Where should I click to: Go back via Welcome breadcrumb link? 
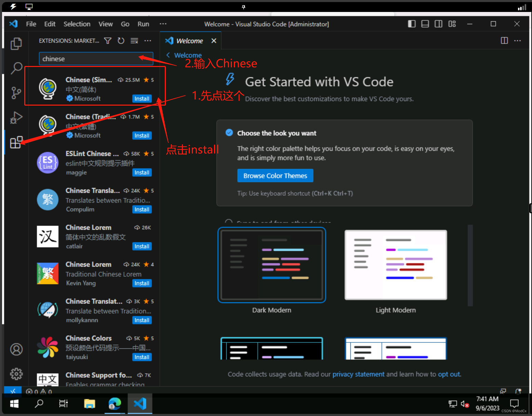coord(184,55)
